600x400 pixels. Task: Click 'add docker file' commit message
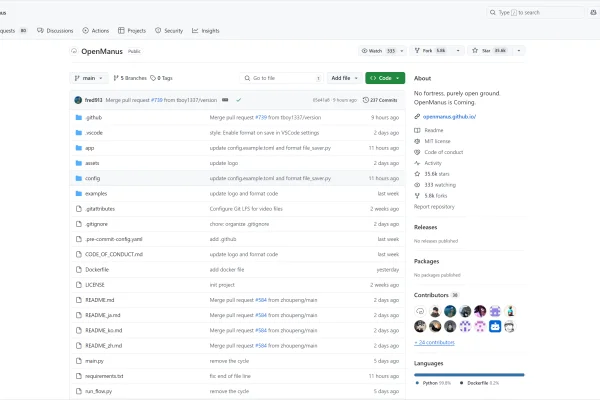[227, 269]
